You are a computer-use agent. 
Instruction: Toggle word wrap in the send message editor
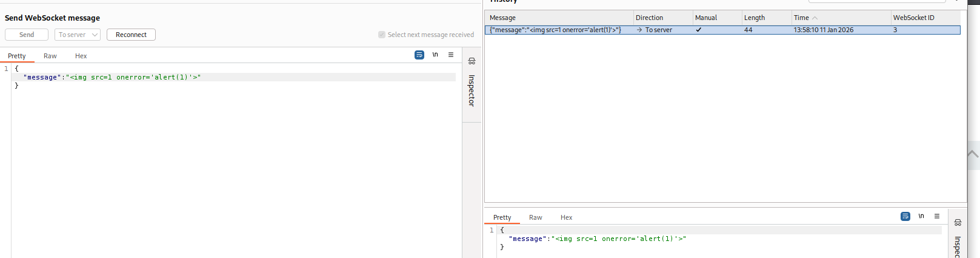[419, 55]
